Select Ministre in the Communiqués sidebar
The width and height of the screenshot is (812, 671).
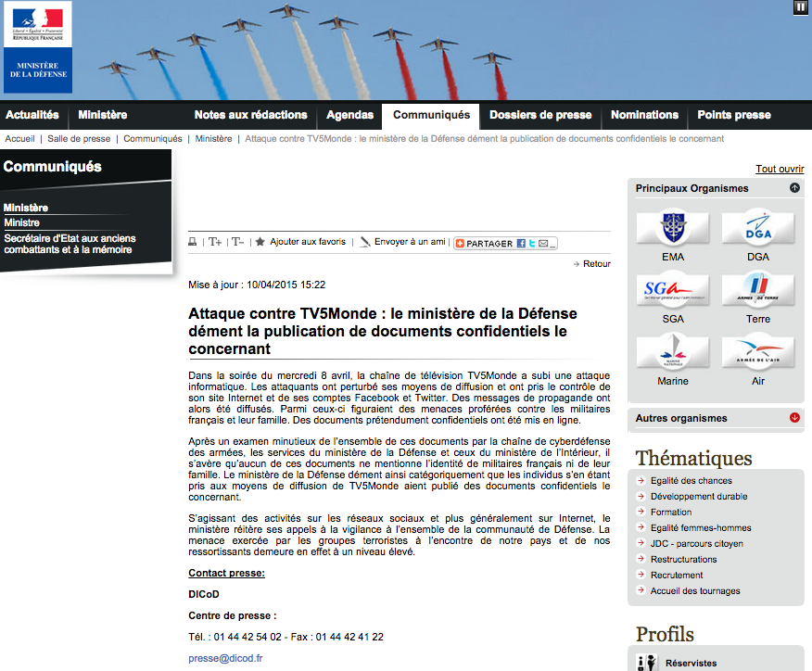[x=21, y=222]
